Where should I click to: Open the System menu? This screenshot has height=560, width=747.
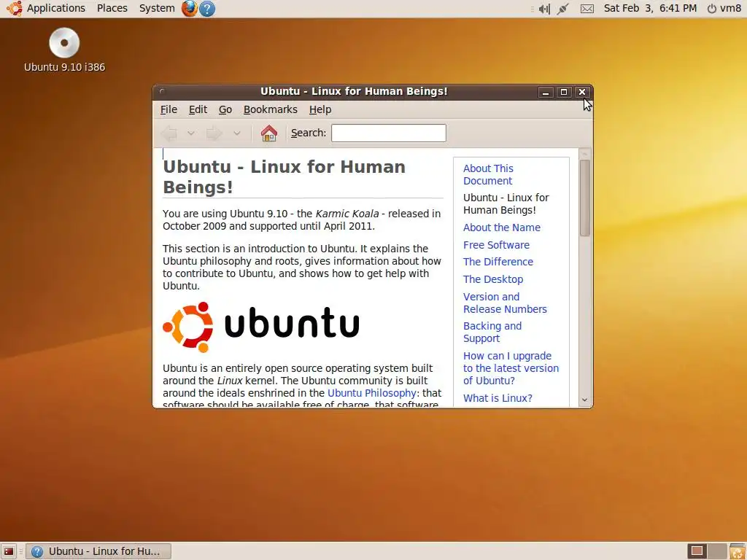pyautogui.click(x=157, y=8)
